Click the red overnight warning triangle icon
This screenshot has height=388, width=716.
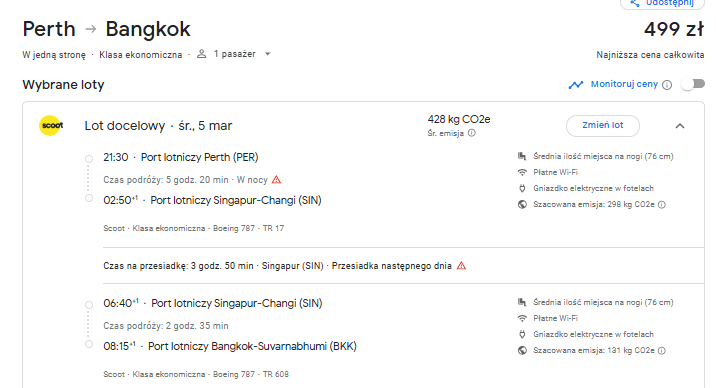click(x=276, y=180)
